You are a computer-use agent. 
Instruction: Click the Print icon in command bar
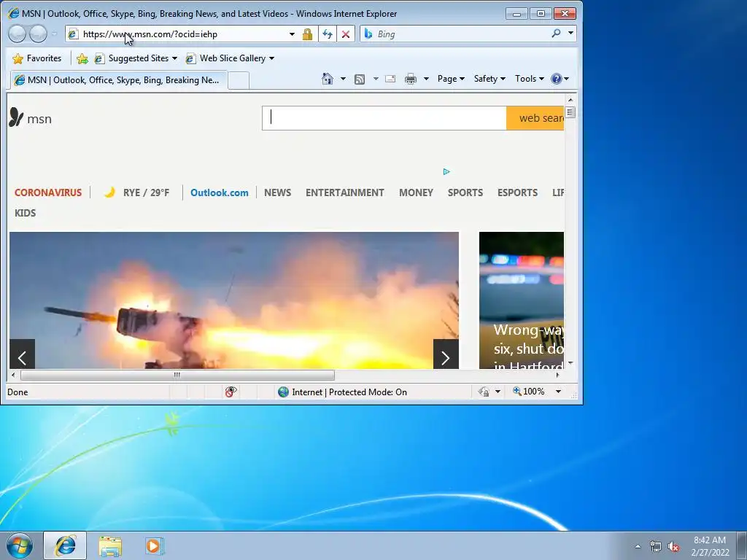(410, 79)
